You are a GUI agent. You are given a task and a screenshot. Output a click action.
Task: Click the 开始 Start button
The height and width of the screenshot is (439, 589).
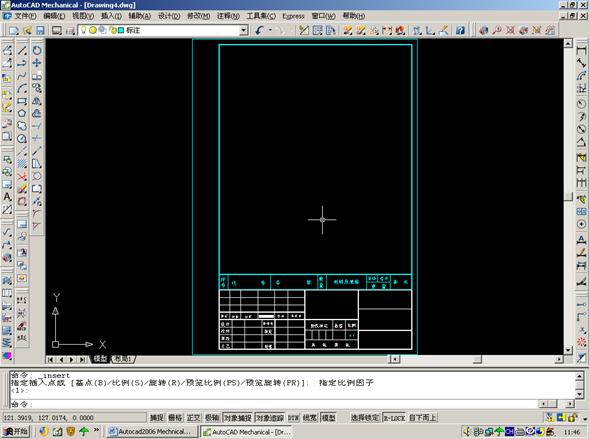click(15, 431)
